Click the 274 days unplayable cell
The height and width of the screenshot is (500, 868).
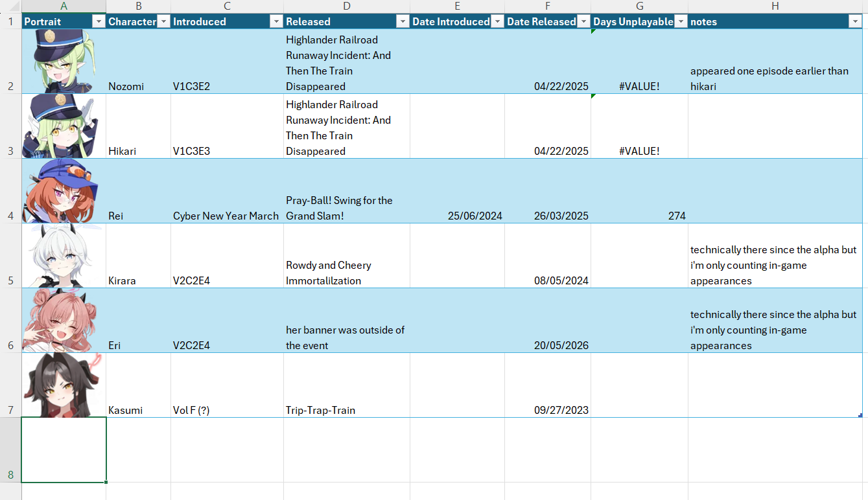(x=639, y=191)
